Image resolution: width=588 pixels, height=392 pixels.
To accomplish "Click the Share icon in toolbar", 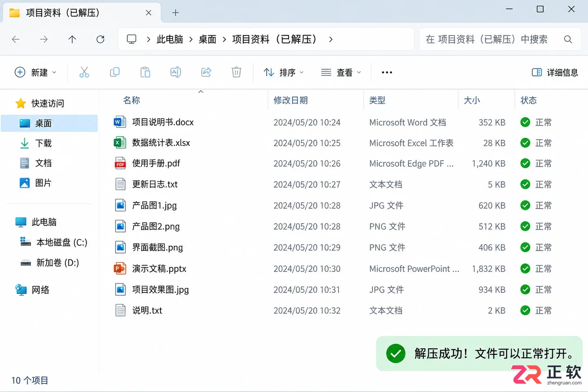I will coord(206,72).
